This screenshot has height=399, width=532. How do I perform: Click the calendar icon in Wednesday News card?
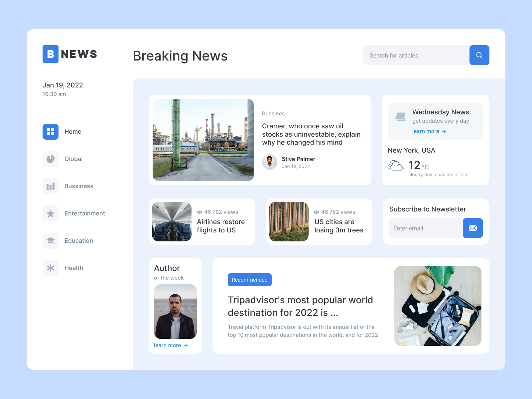[400, 116]
